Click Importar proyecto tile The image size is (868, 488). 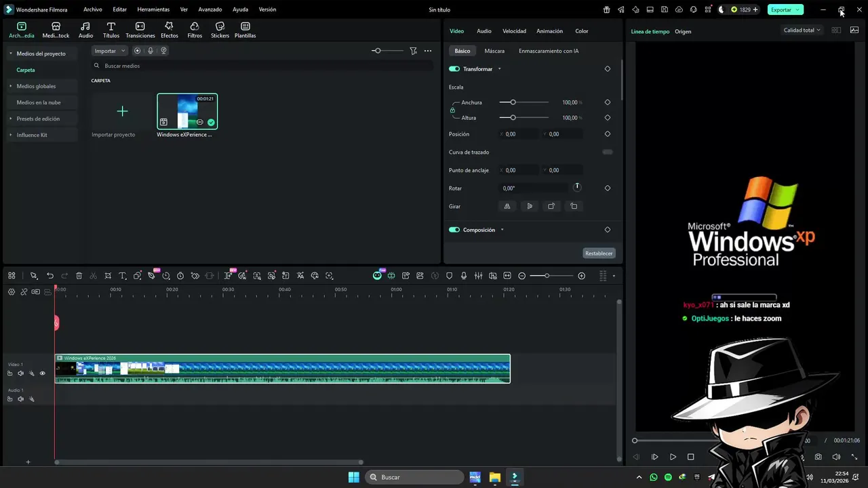(x=122, y=116)
